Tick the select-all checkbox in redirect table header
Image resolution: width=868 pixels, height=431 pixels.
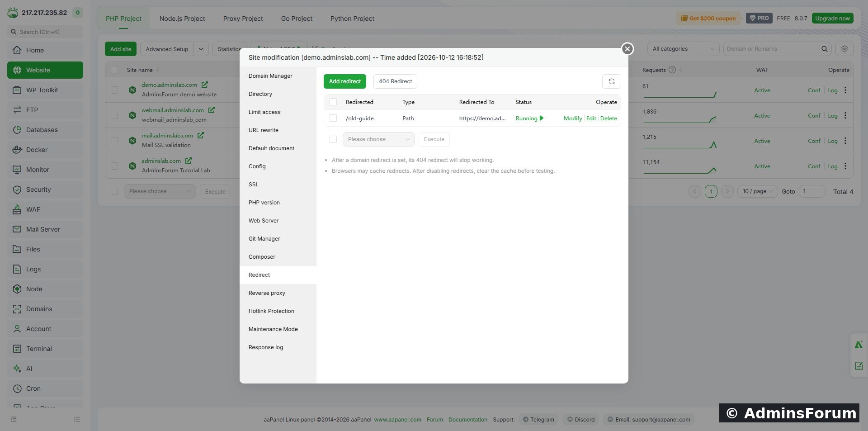tap(333, 102)
